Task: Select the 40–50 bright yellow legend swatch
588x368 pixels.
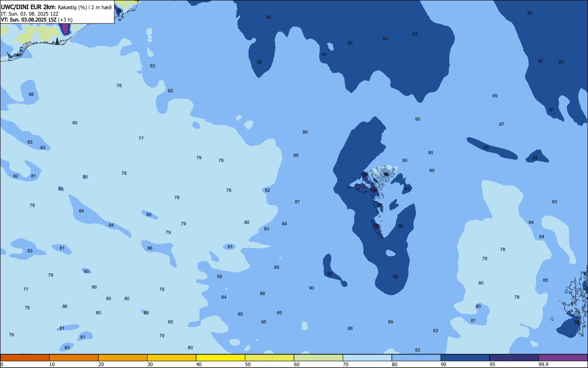Action: point(220,357)
